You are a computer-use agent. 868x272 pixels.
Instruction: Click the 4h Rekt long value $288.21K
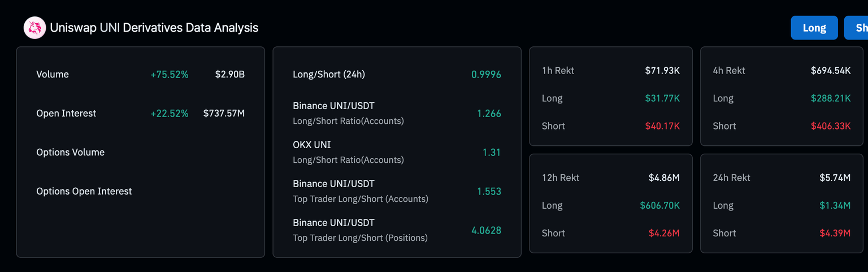point(830,98)
